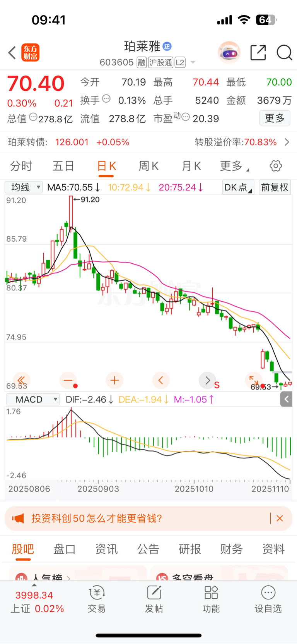
Task: Open 人气榜 card
Action: (x=78, y=573)
